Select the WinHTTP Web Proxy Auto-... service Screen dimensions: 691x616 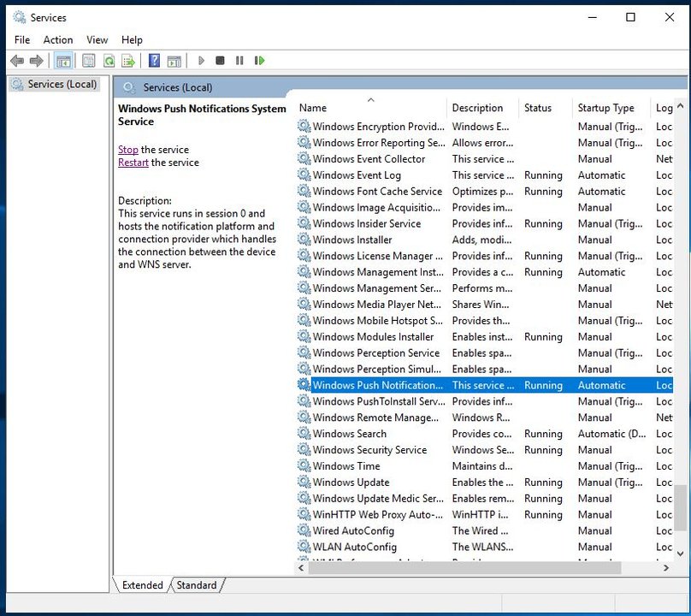pyautogui.click(x=484, y=514)
